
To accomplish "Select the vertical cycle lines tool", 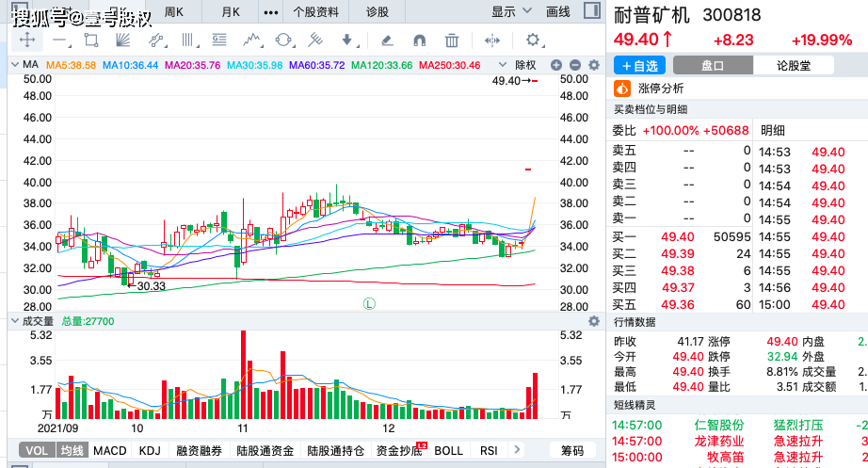I will pyautogui.click(x=188, y=40).
